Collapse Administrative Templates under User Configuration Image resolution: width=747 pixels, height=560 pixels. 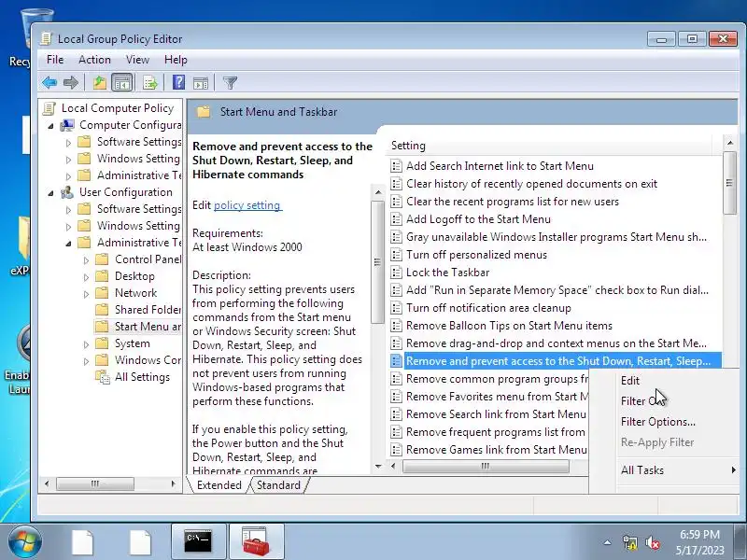pos(68,244)
